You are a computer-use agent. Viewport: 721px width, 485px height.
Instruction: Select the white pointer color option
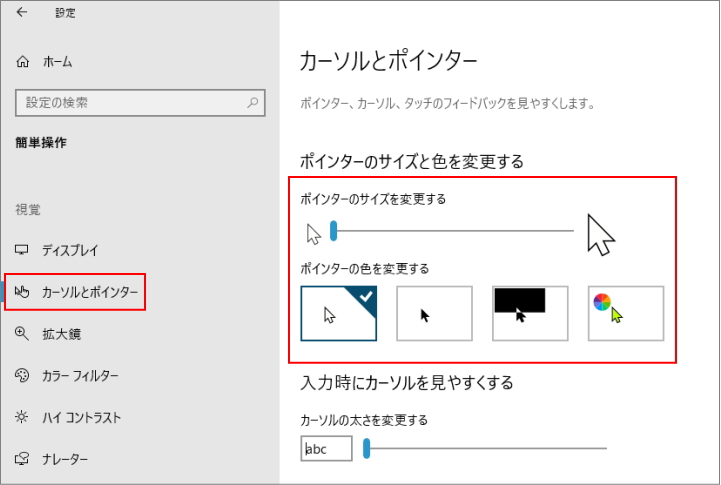point(339,314)
